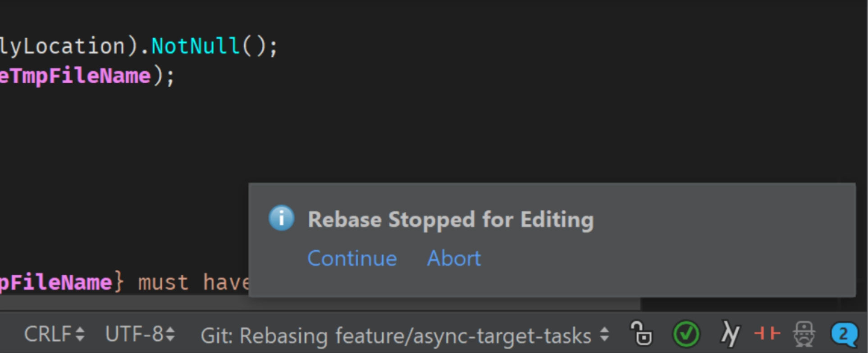The height and width of the screenshot is (353, 868).
Task: Open the UTF-8 file encoding dropdown
Action: (x=140, y=334)
